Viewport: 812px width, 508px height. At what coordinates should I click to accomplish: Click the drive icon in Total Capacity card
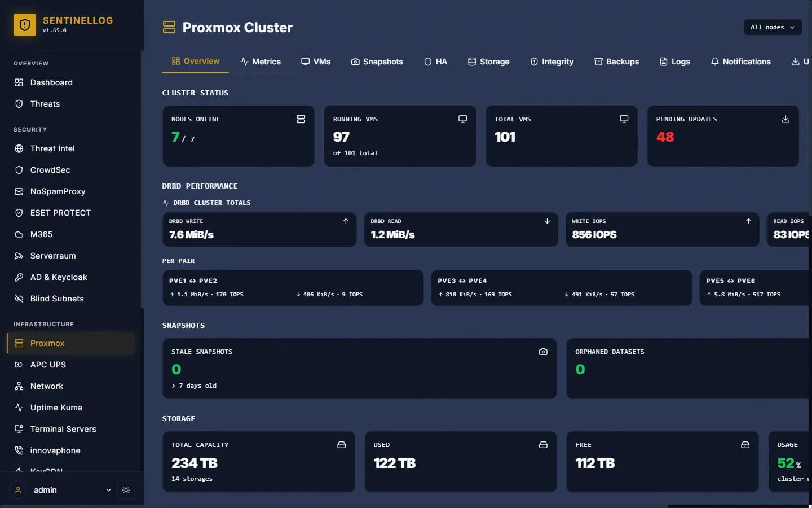341,445
